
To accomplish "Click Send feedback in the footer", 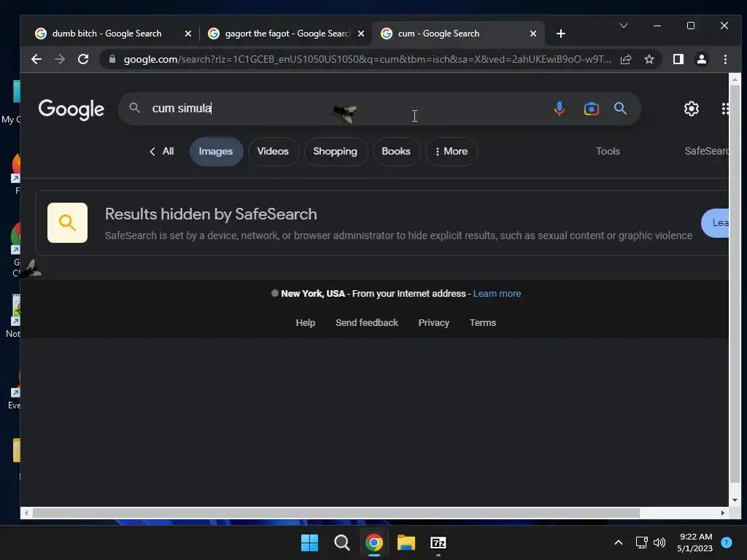I will [367, 323].
